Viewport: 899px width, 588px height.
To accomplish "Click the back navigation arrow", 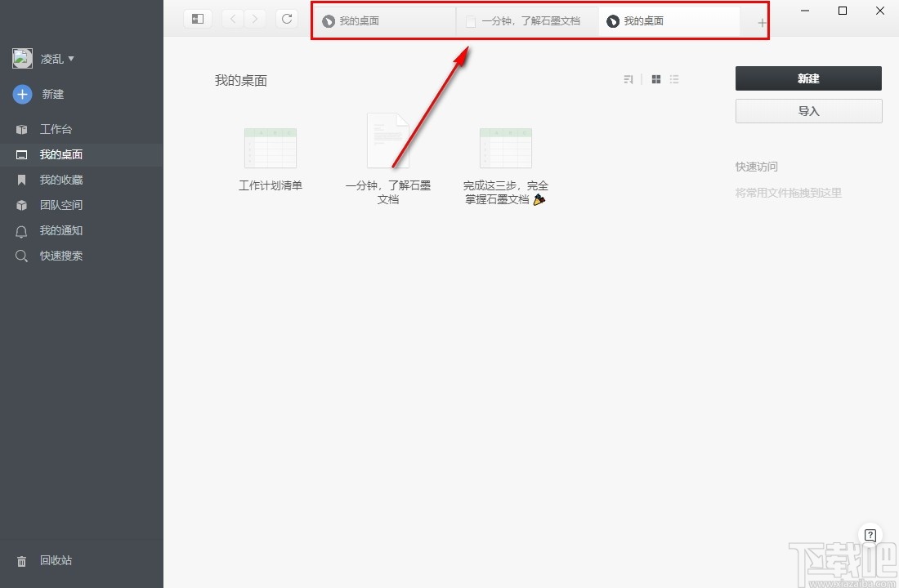I will (x=232, y=18).
